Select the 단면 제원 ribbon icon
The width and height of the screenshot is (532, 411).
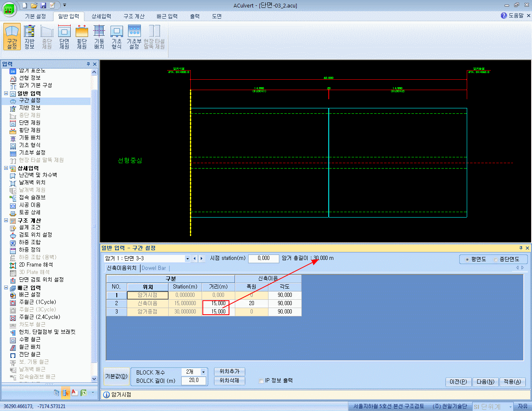click(x=64, y=37)
